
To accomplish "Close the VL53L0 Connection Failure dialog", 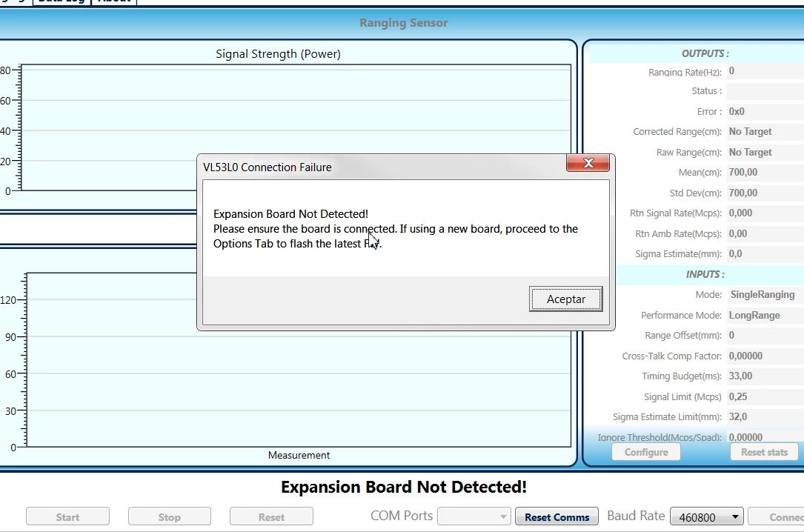I will tap(588, 163).
